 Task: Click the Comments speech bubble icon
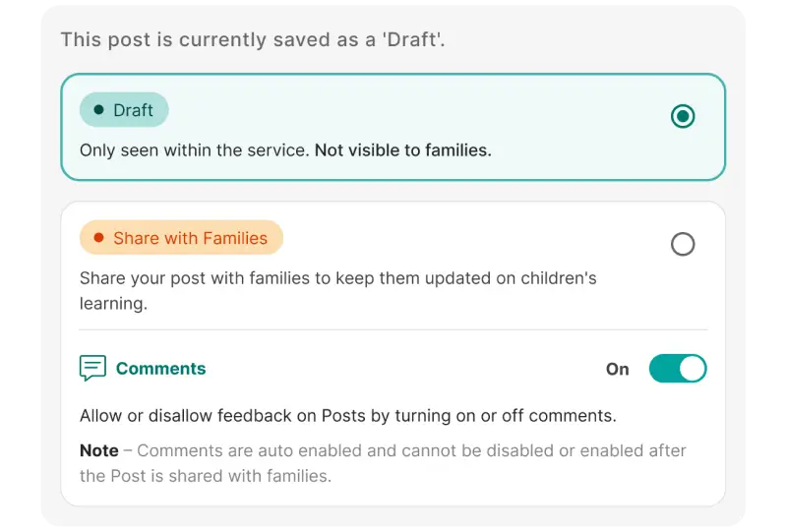pyautogui.click(x=92, y=368)
